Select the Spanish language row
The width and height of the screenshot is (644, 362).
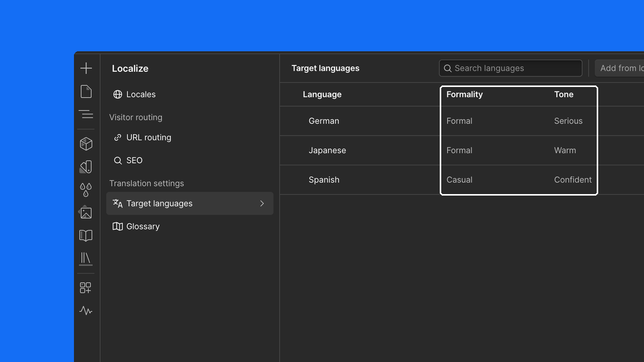pos(462,179)
